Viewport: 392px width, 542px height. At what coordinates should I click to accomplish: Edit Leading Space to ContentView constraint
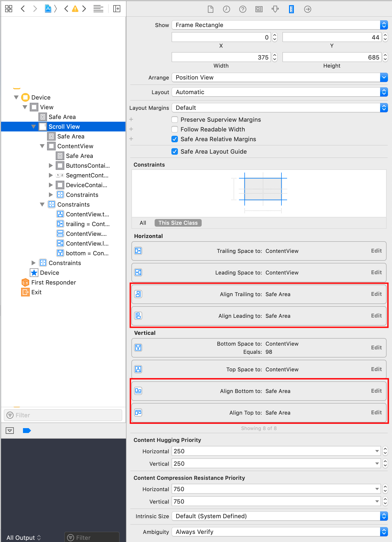coord(376,272)
